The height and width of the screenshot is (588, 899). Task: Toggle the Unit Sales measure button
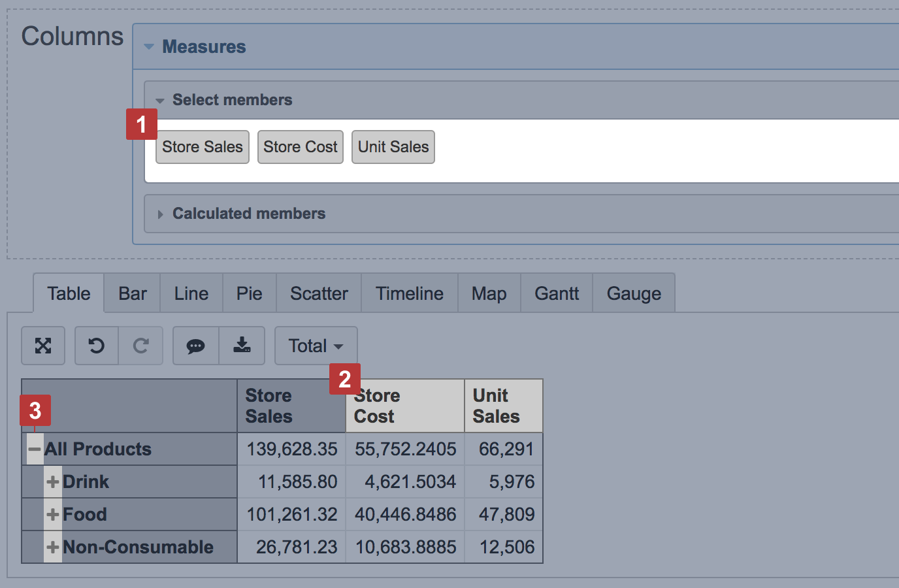[393, 147]
